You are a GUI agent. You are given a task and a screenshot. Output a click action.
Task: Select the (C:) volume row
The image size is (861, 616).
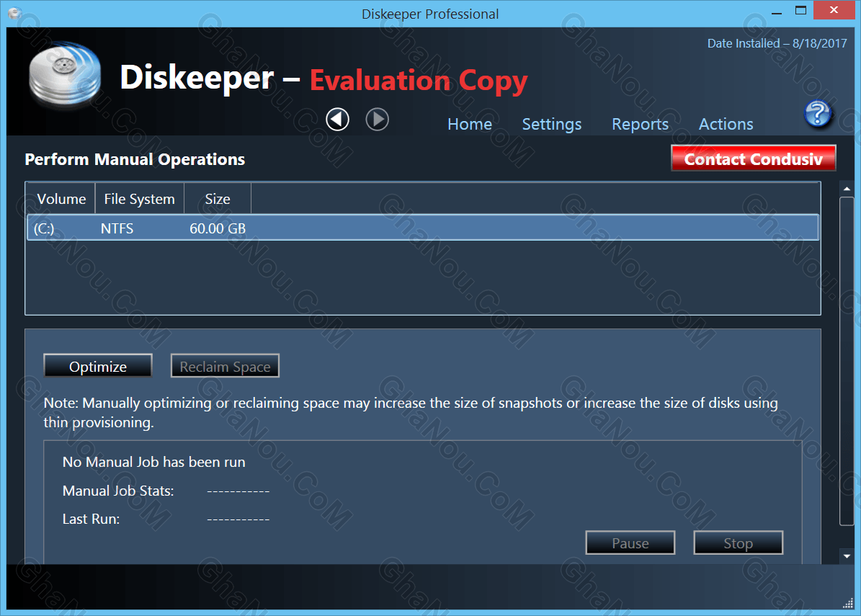423,228
